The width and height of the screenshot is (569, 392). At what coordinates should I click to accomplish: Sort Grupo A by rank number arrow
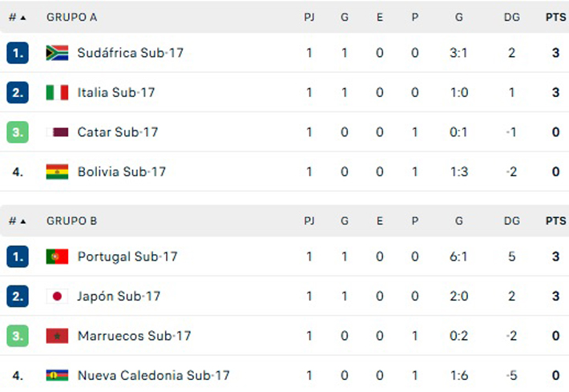click(x=18, y=17)
